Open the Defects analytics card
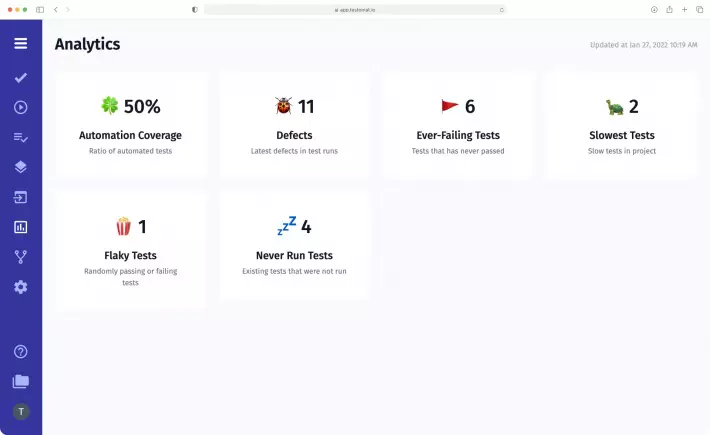The image size is (710, 435). click(294, 125)
